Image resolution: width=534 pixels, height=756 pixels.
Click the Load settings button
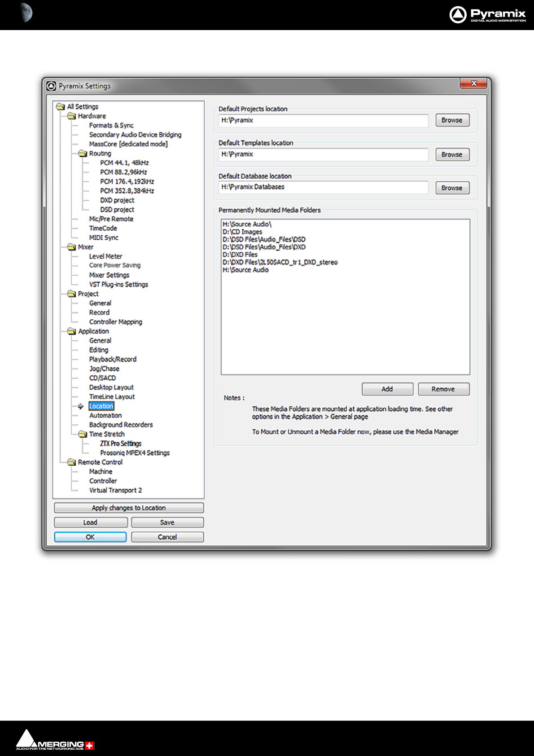coord(91,523)
